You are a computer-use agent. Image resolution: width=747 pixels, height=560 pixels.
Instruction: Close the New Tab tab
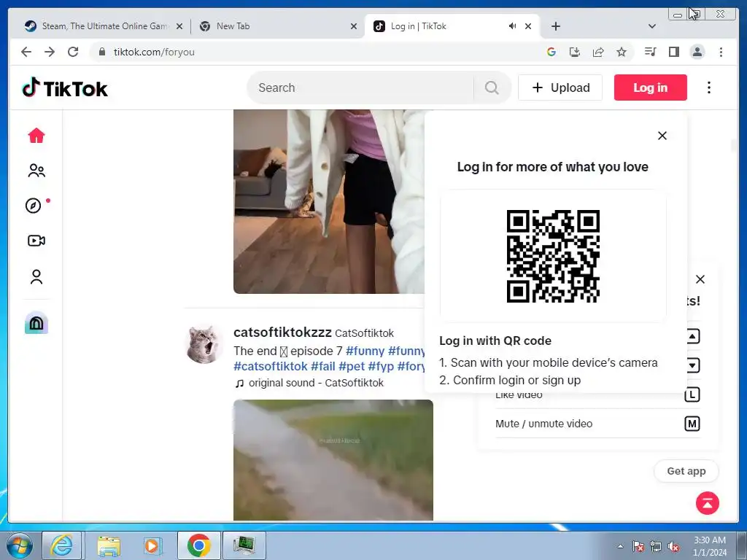point(354,26)
